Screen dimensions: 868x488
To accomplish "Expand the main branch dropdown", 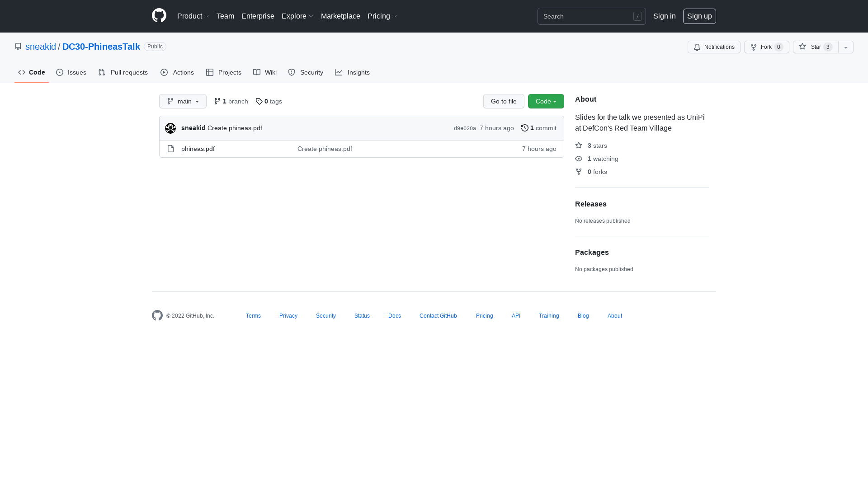I will (x=183, y=101).
